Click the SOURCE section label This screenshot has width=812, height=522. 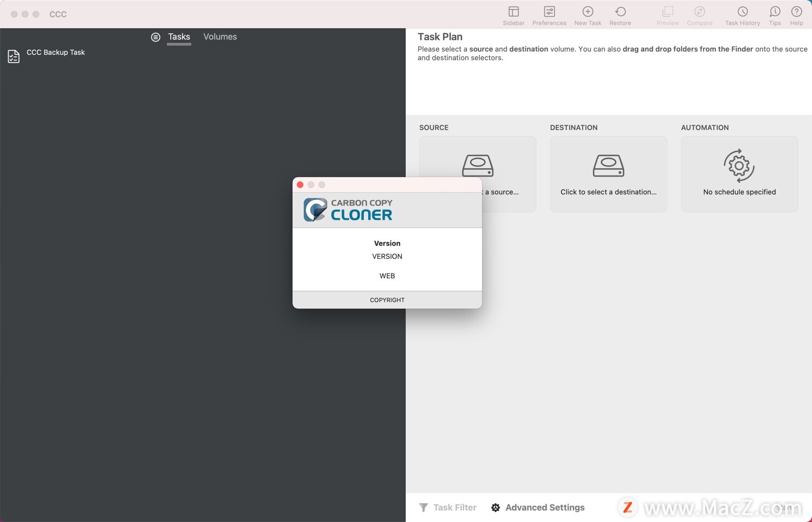pyautogui.click(x=434, y=128)
